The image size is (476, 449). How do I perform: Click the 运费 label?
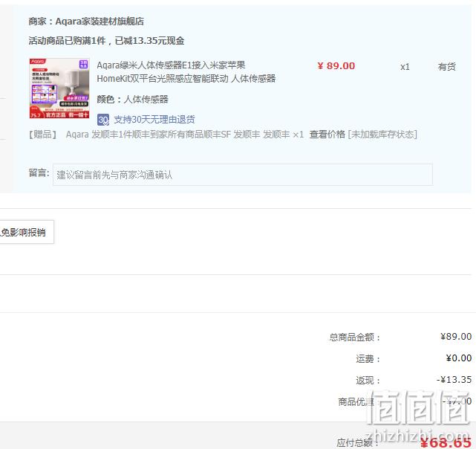coord(368,359)
